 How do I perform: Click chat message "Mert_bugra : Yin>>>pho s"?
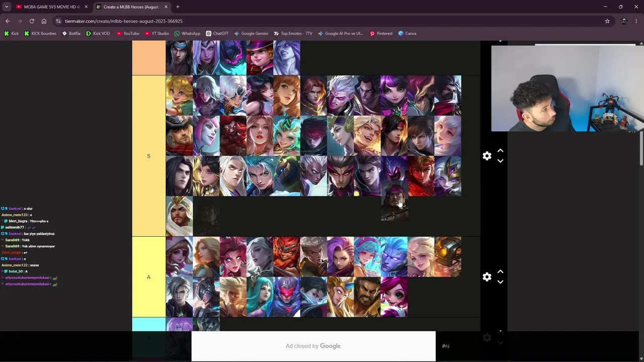coord(26,221)
